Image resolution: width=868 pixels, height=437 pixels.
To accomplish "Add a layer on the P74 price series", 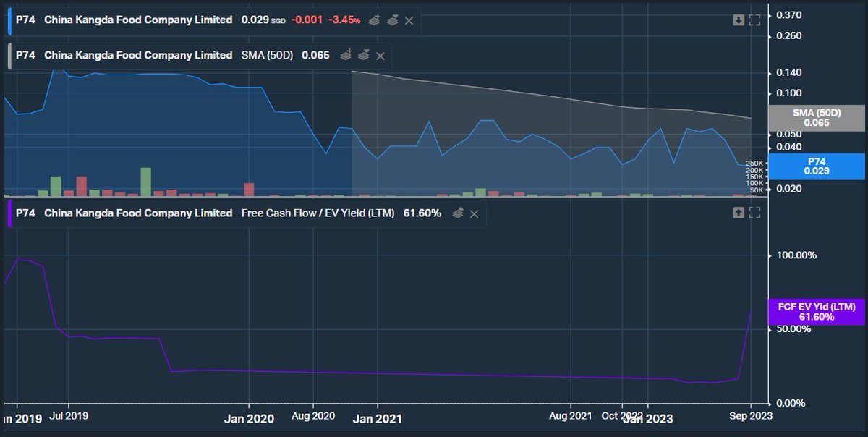I will coord(374,20).
